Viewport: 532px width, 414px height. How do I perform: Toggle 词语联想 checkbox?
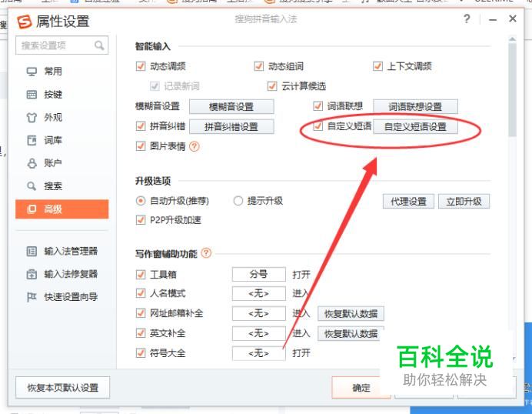pyautogui.click(x=318, y=106)
